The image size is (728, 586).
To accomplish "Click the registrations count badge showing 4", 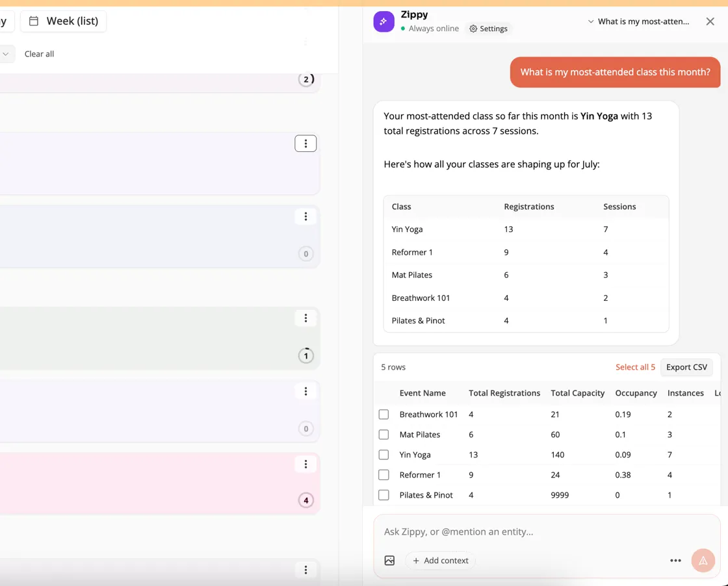I will (306, 500).
